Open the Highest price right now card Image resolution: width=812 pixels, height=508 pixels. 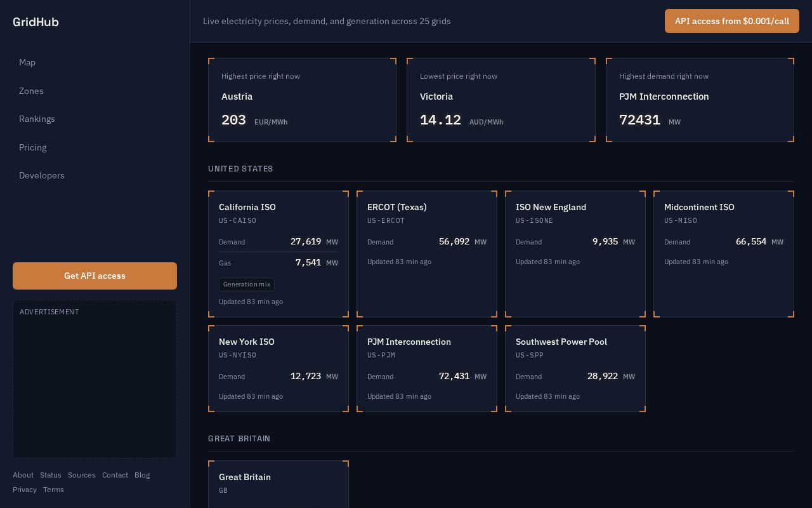click(x=302, y=100)
